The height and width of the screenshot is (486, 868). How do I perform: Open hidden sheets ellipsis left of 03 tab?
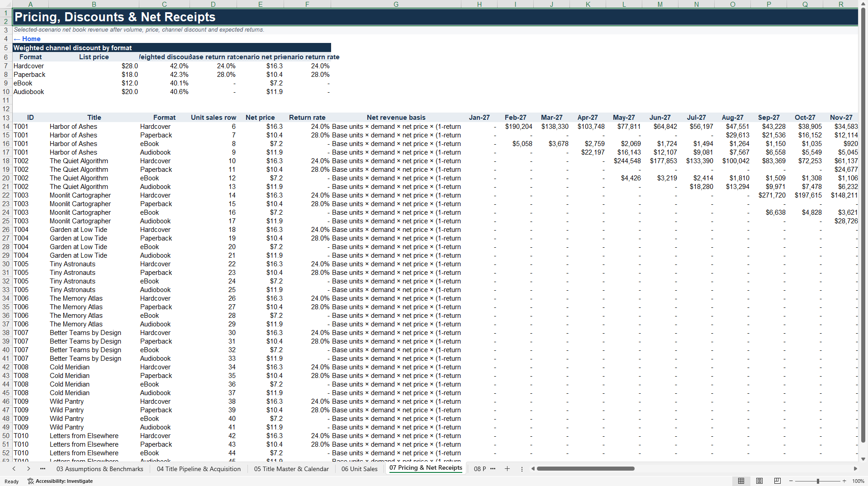(x=43, y=469)
